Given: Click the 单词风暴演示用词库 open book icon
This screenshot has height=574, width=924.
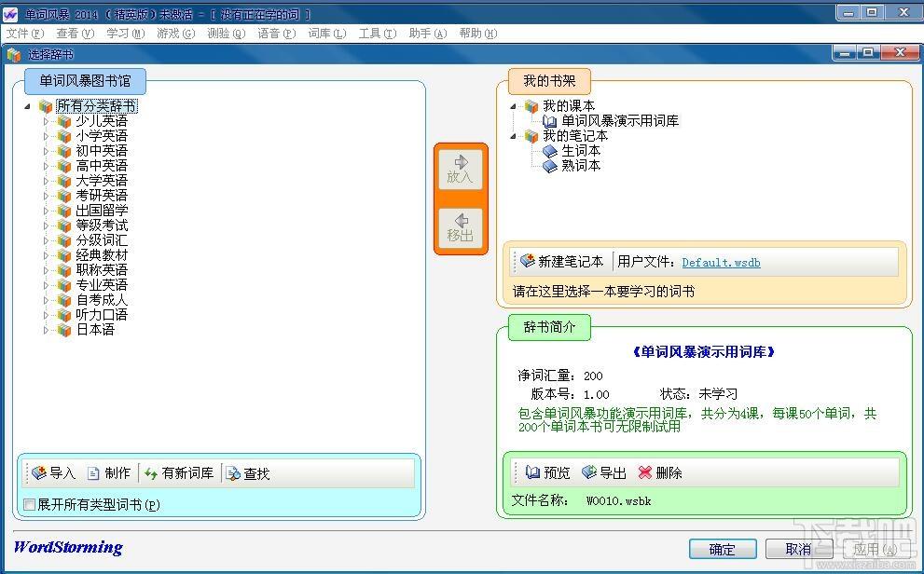Looking at the screenshot, I should click(550, 121).
